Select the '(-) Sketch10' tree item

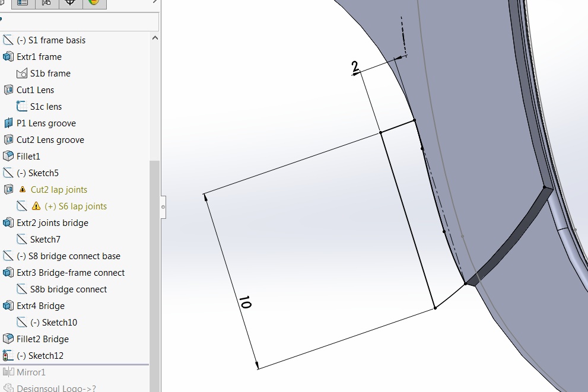pyautogui.click(x=53, y=322)
